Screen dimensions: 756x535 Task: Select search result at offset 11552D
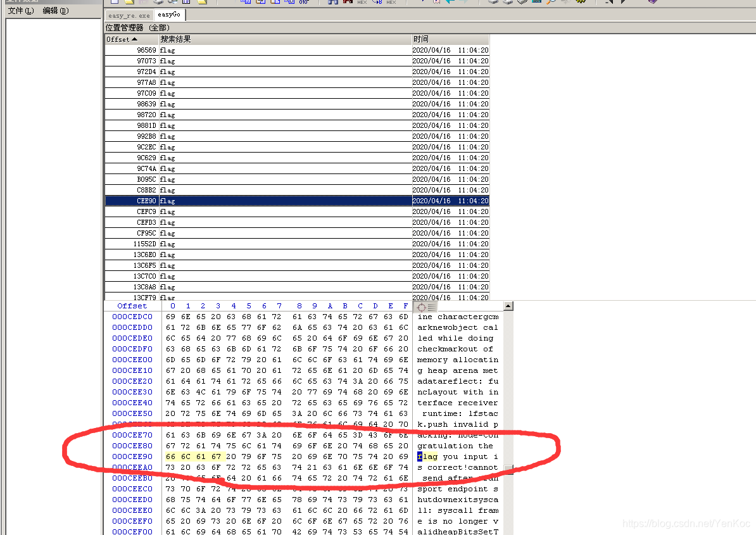tap(297, 244)
